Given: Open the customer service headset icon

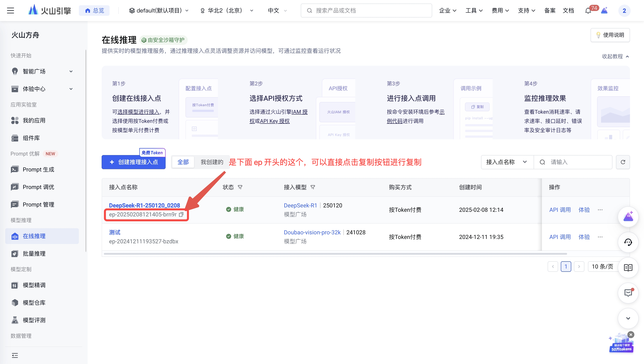Looking at the screenshot, I should [628, 242].
